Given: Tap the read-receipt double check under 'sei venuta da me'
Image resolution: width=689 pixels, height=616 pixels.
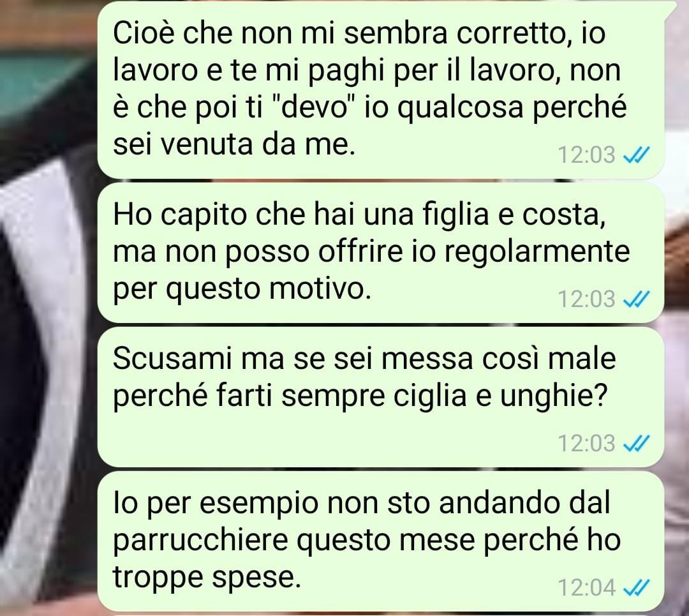Looking at the screenshot, I should pos(637,154).
